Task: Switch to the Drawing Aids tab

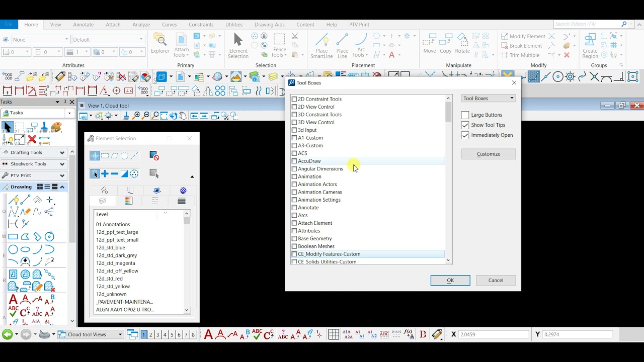Action: coord(270,25)
